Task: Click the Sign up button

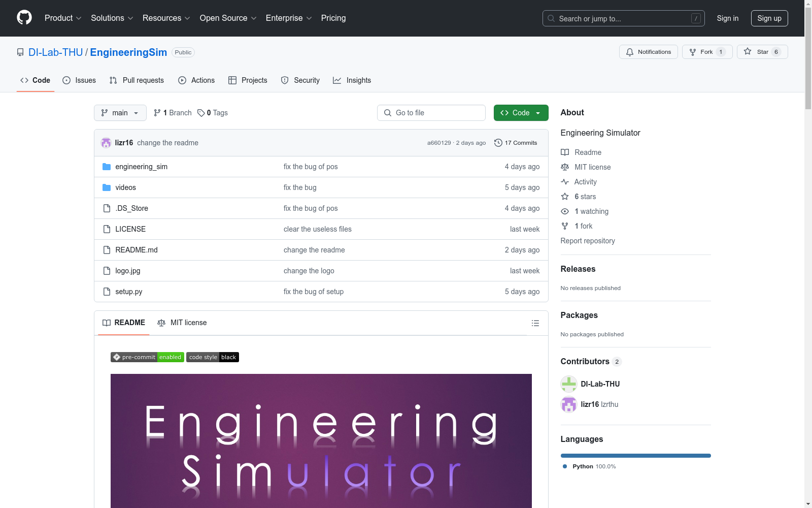Action: pyautogui.click(x=769, y=18)
